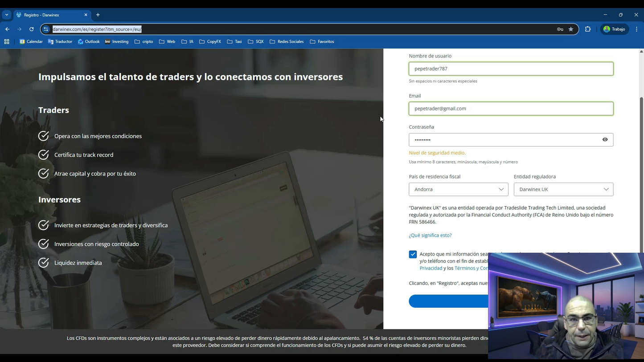
Task: Expand the Entidad reguladora dropdown
Action: pyautogui.click(x=563, y=189)
